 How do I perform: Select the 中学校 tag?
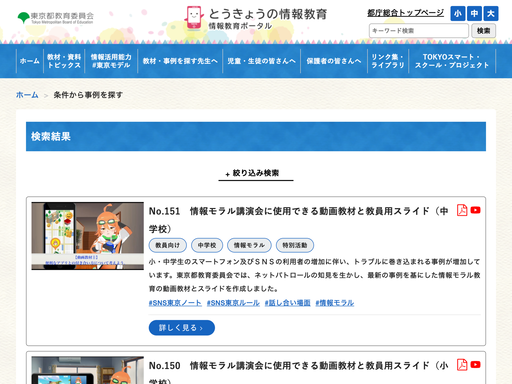(207, 245)
